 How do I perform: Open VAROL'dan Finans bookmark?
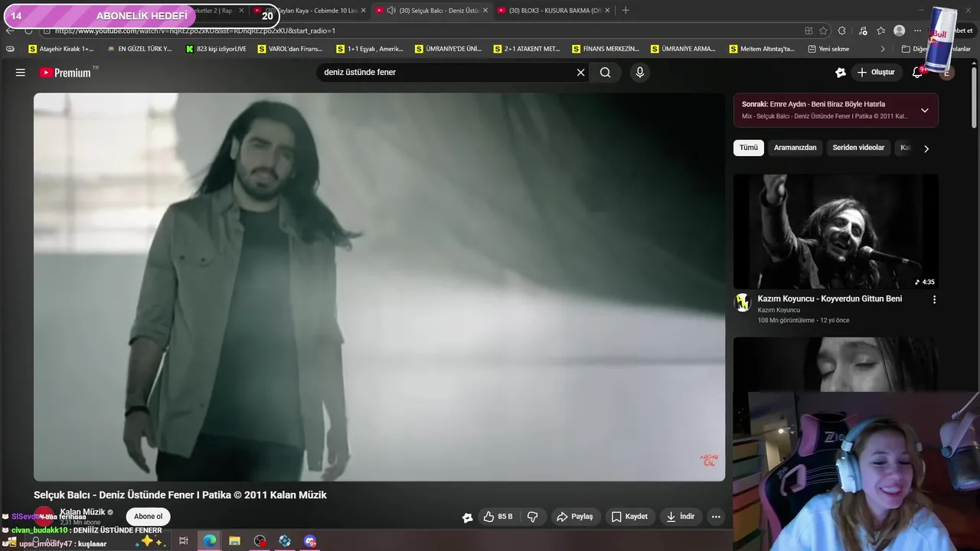click(291, 49)
